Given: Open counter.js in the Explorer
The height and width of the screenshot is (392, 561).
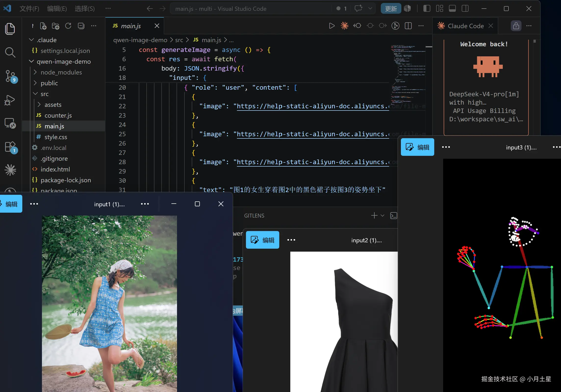Looking at the screenshot, I should 64,115.
